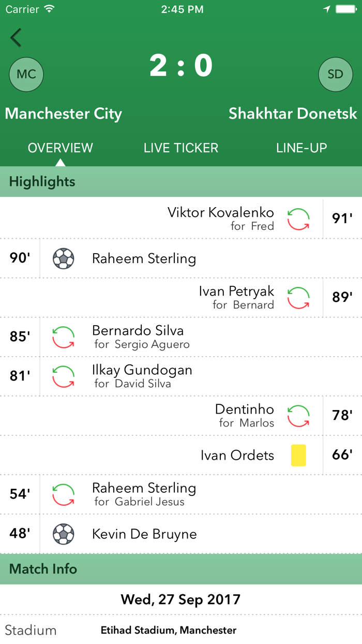Tap goal ball icon at 90 minutes
This screenshot has width=362, height=644.
point(64,258)
